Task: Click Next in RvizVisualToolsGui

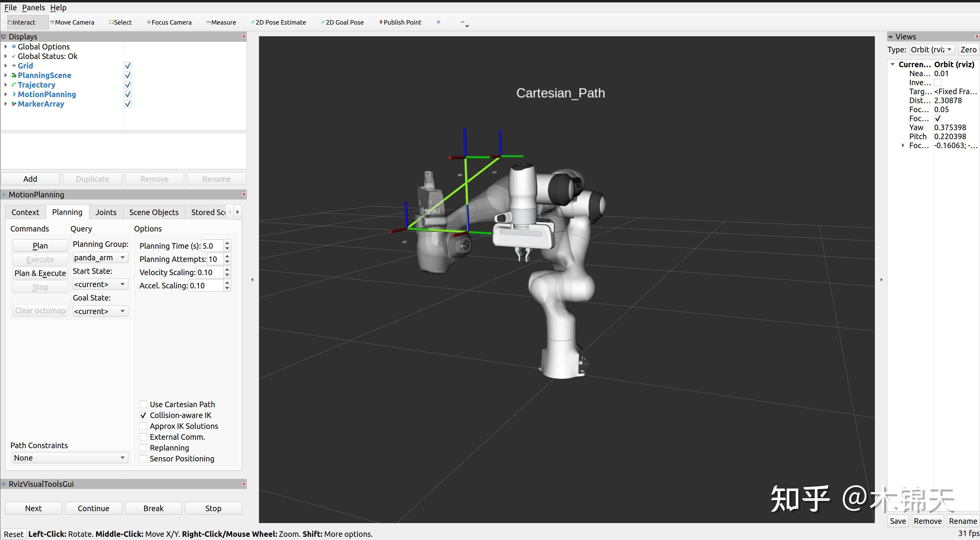Action: click(33, 508)
